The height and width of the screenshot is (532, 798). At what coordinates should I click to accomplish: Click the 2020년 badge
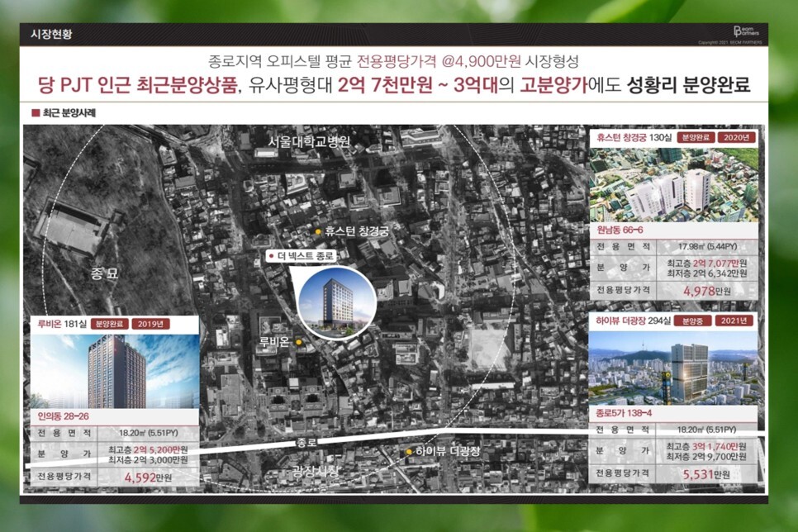(x=736, y=137)
